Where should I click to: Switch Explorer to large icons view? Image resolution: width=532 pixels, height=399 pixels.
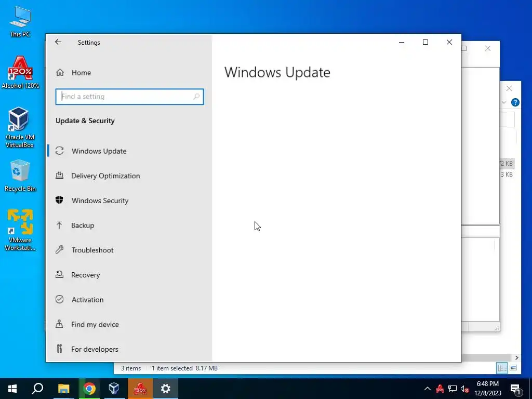[x=513, y=368]
